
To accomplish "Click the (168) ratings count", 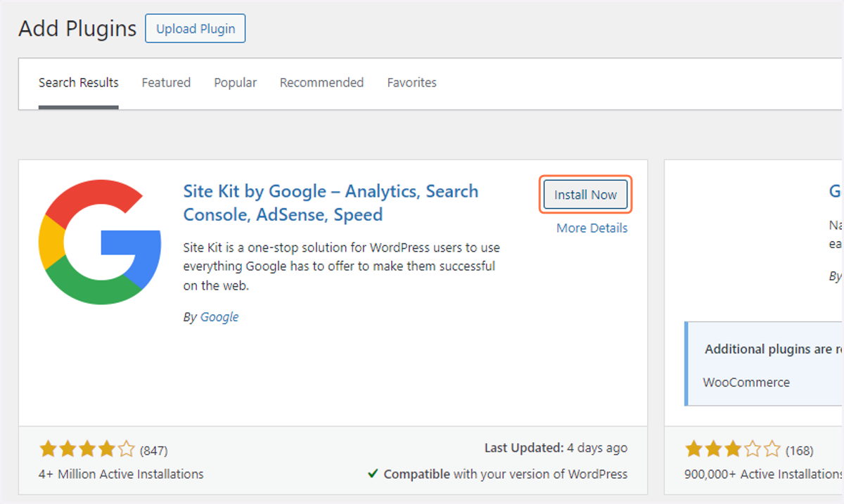I will [800, 450].
